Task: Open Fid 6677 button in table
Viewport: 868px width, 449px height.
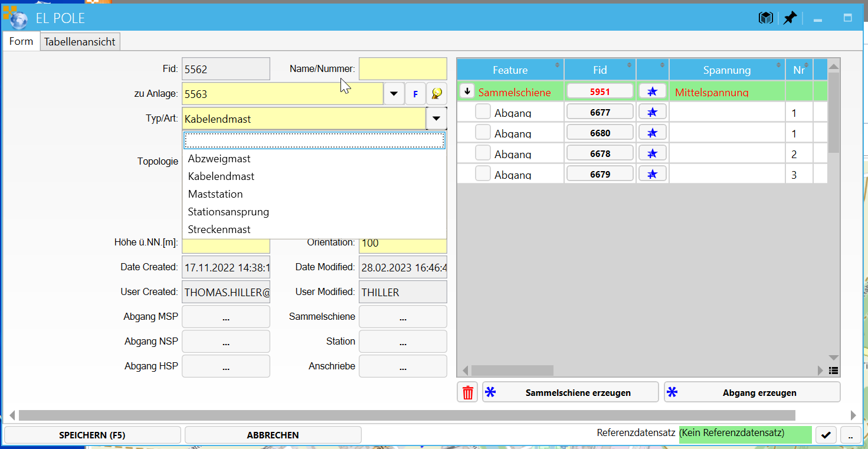Action: tap(600, 112)
